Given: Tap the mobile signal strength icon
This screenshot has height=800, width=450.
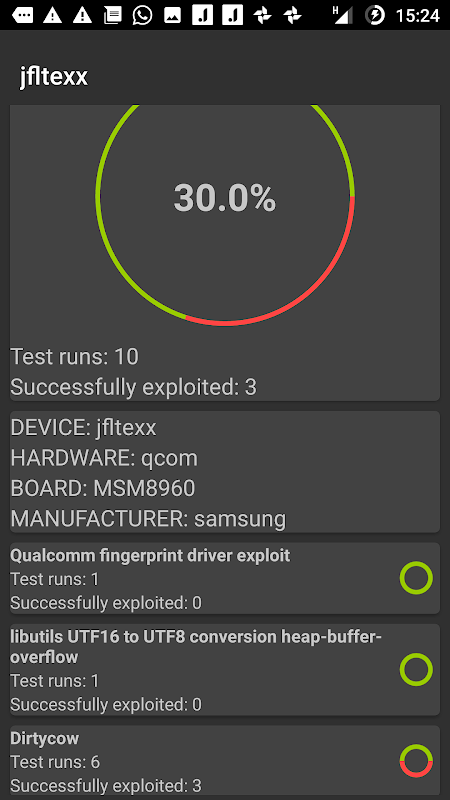Looking at the screenshot, I should coord(343,15).
